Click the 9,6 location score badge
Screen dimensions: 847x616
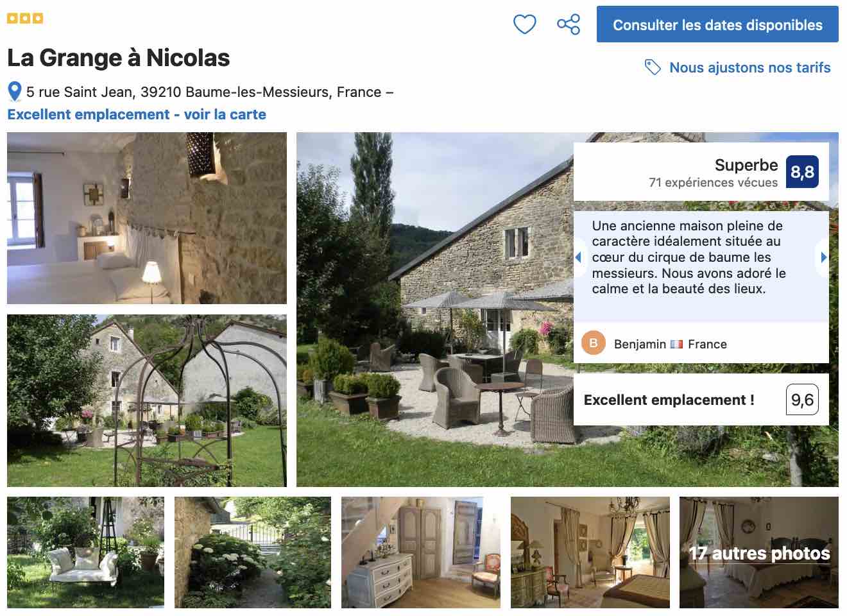point(802,400)
